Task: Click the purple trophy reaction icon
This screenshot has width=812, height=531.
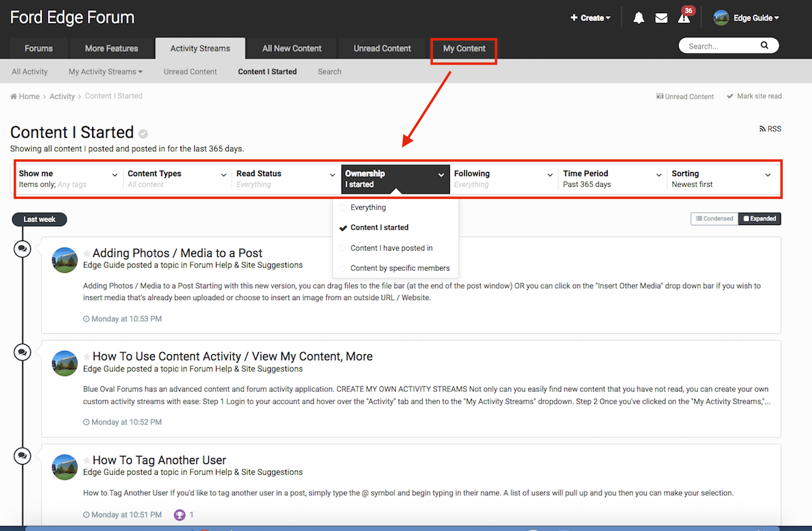Action: 179,515
